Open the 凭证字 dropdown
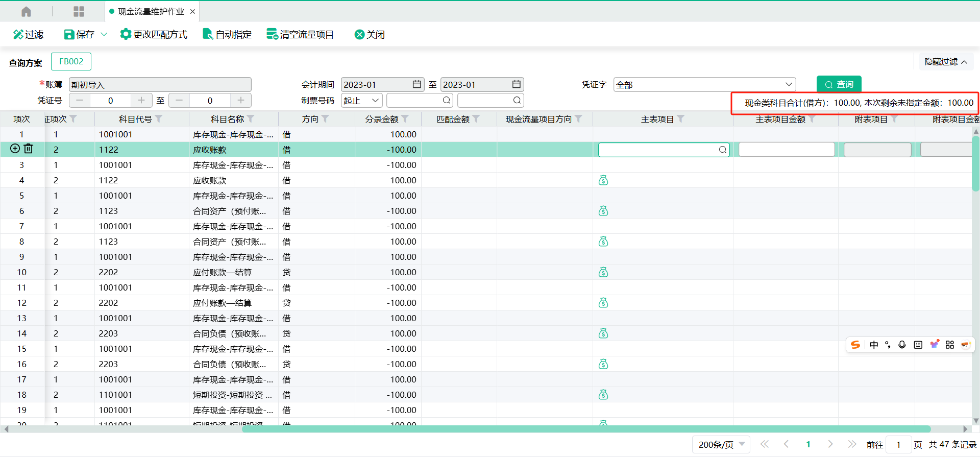 click(705, 85)
